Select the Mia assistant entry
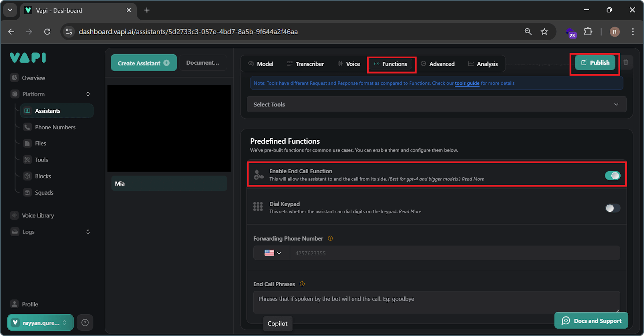 point(169,183)
